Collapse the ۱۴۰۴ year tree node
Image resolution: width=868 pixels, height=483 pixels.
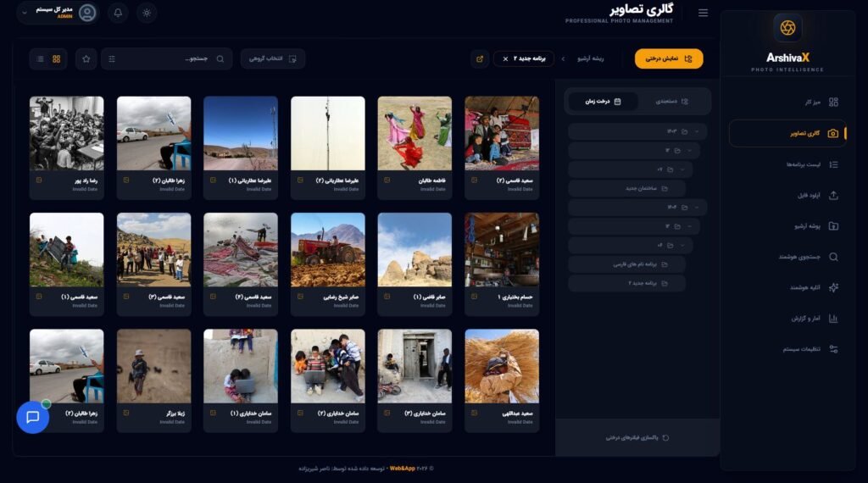[x=697, y=207]
